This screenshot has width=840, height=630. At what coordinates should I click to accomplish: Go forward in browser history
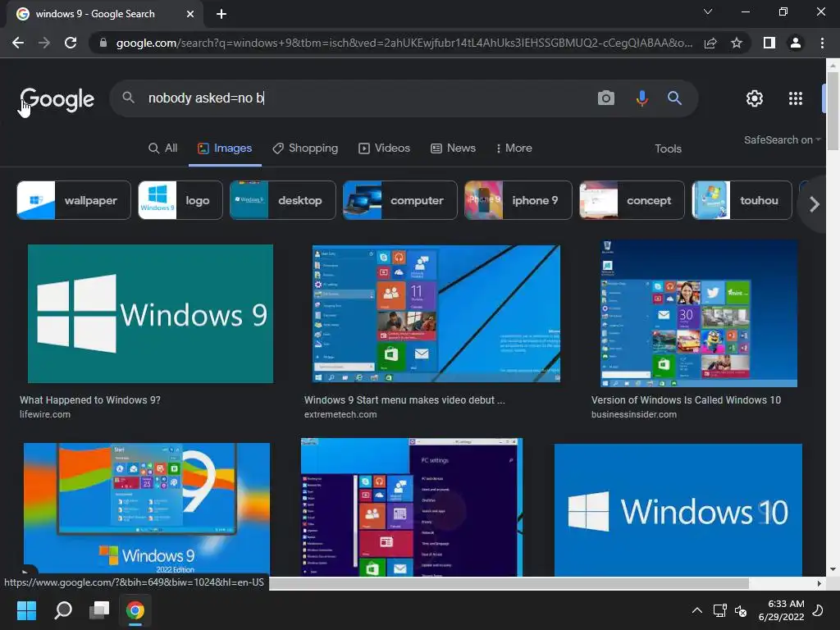click(44, 43)
